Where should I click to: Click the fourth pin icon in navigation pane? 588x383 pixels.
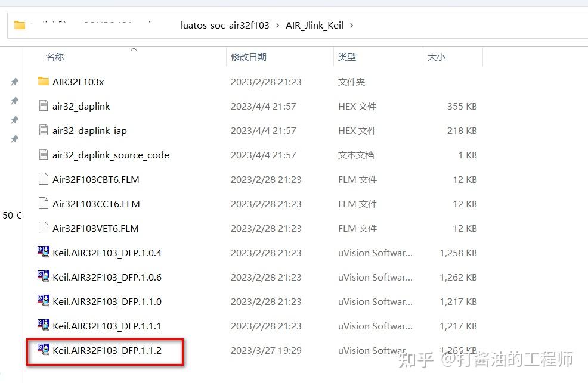tap(15, 139)
